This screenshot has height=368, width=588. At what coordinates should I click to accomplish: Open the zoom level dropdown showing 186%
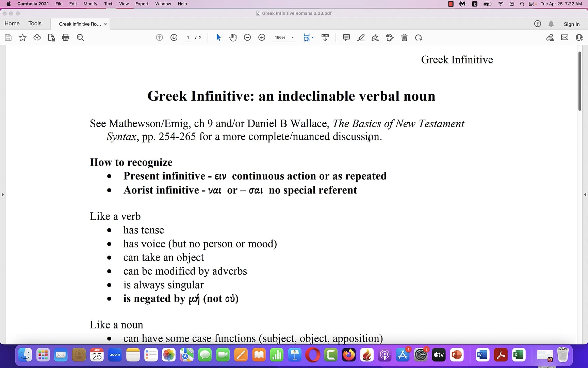pyautogui.click(x=284, y=37)
